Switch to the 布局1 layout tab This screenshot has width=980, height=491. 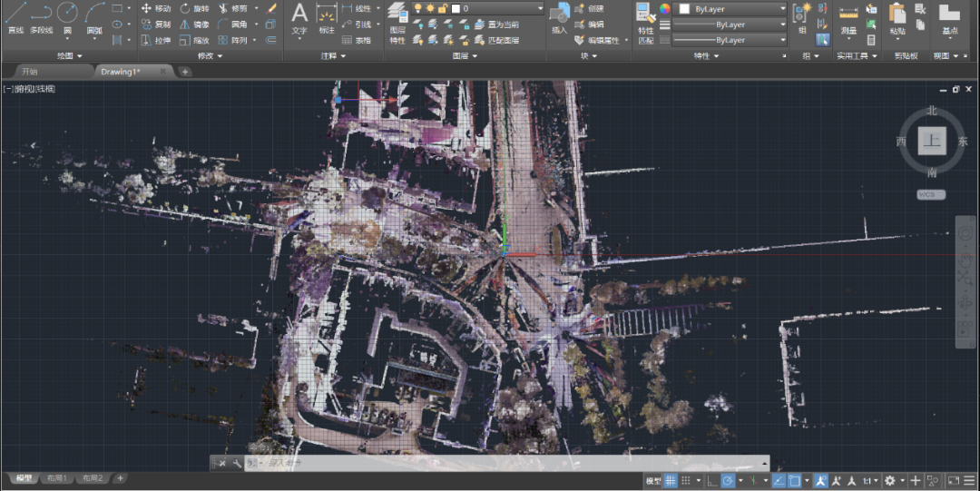(56, 478)
